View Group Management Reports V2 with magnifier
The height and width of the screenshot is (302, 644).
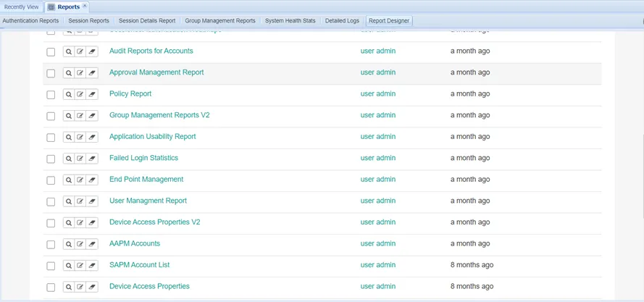tap(69, 116)
